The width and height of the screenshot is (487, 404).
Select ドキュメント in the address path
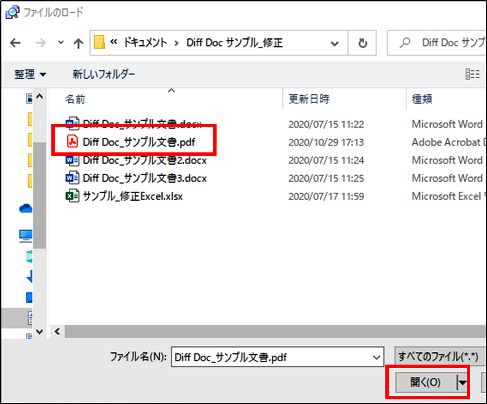click(x=145, y=43)
